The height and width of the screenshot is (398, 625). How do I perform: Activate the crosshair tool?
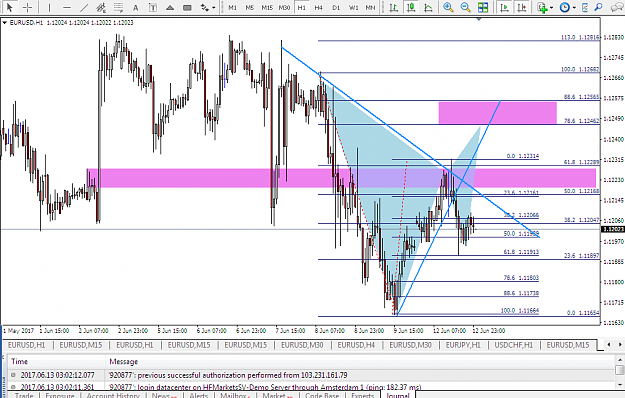click(x=28, y=7)
